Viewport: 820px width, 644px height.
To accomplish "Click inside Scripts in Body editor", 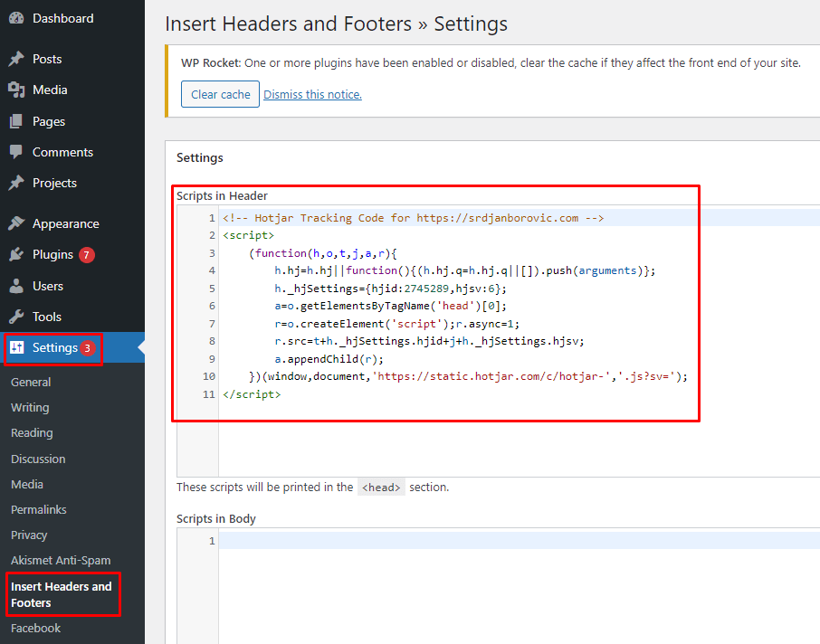I will 498,585.
